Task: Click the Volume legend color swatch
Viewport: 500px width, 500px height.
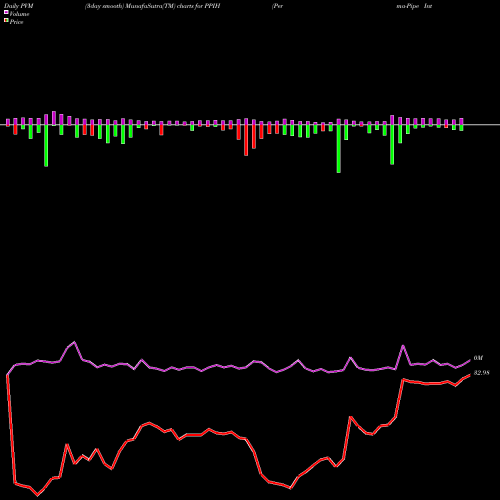Action: click(6, 13)
